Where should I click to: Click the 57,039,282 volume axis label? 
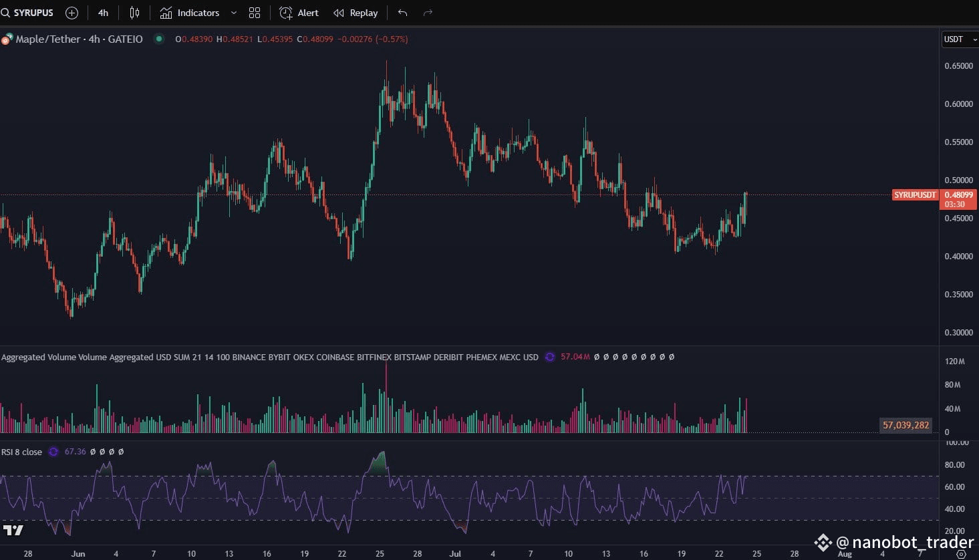[x=906, y=425]
